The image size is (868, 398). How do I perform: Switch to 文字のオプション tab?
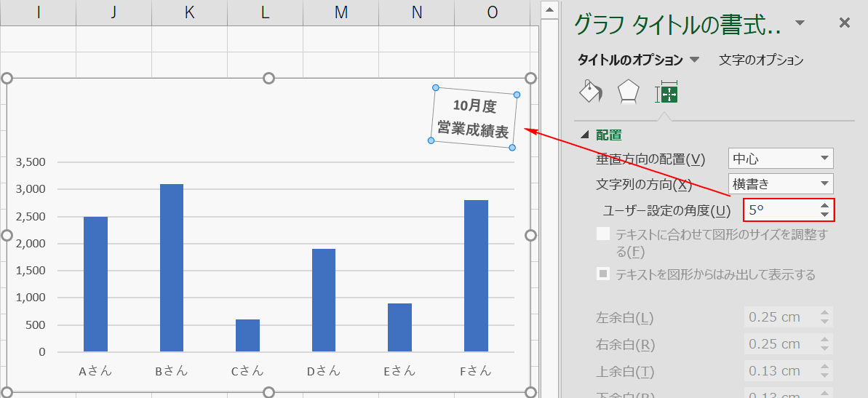[x=760, y=60]
